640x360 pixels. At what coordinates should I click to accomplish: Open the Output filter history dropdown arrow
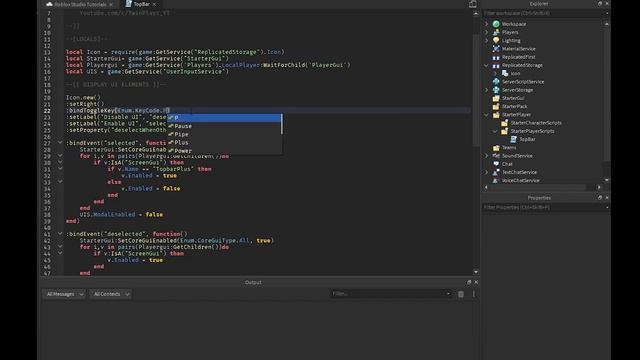coord(448,293)
